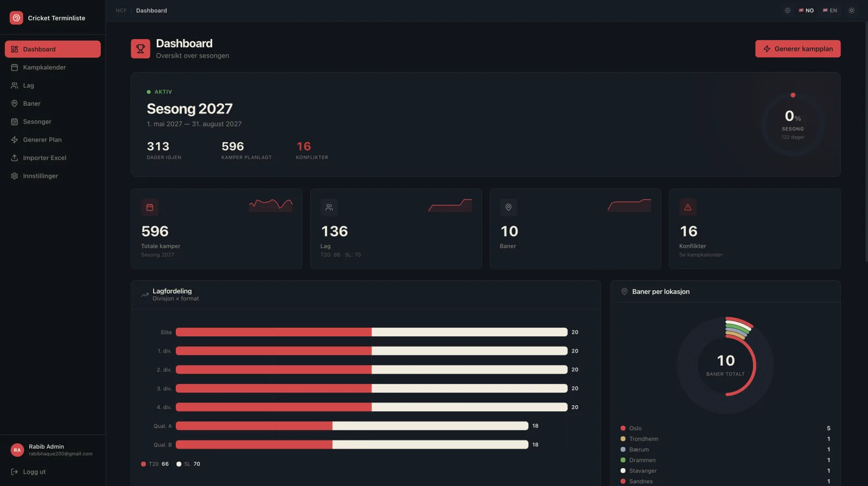Open the Lag page in sidebar

53,85
